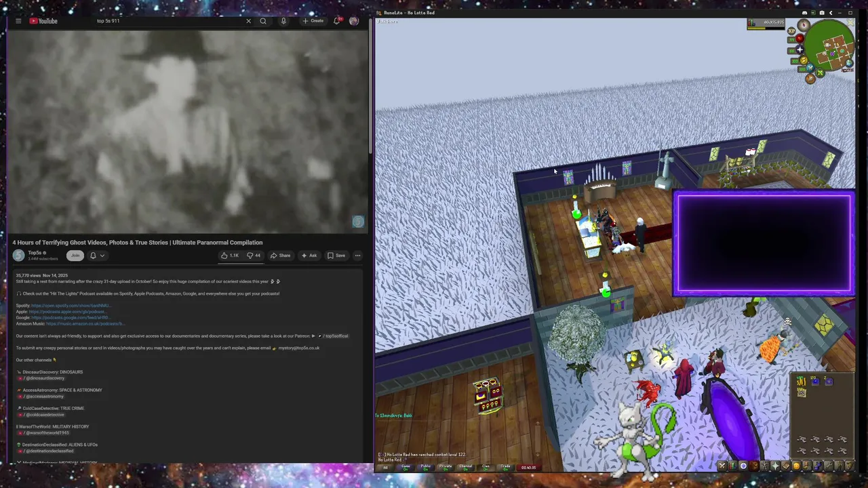Click the video title text
Image resolution: width=868 pixels, height=488 pixels.
pyautogui.click(x=137, y=243)
